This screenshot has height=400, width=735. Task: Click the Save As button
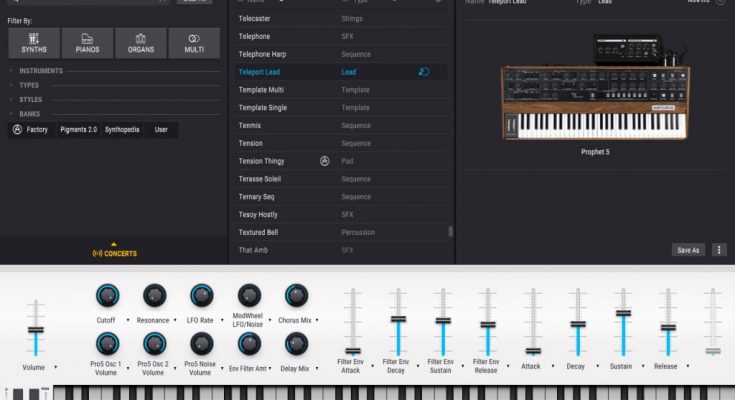tap(688, 250)
